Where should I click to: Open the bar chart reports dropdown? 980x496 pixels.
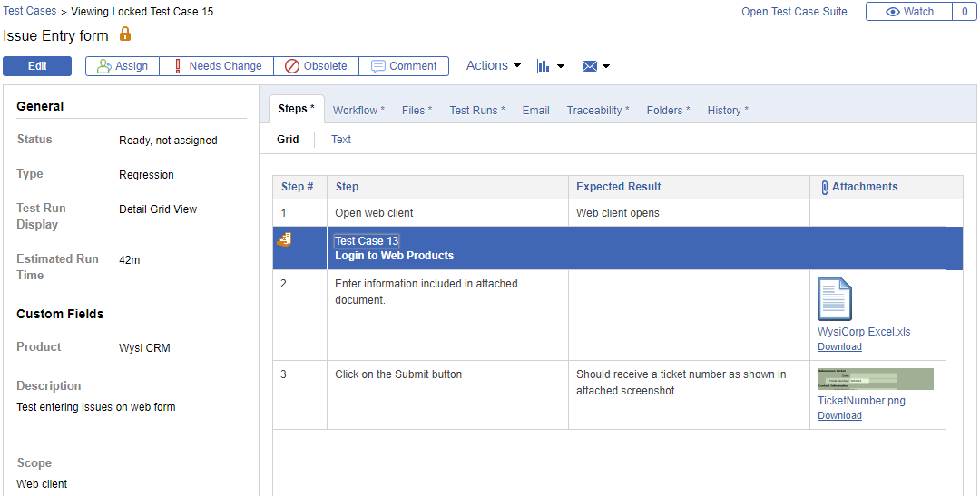[550, 66]
